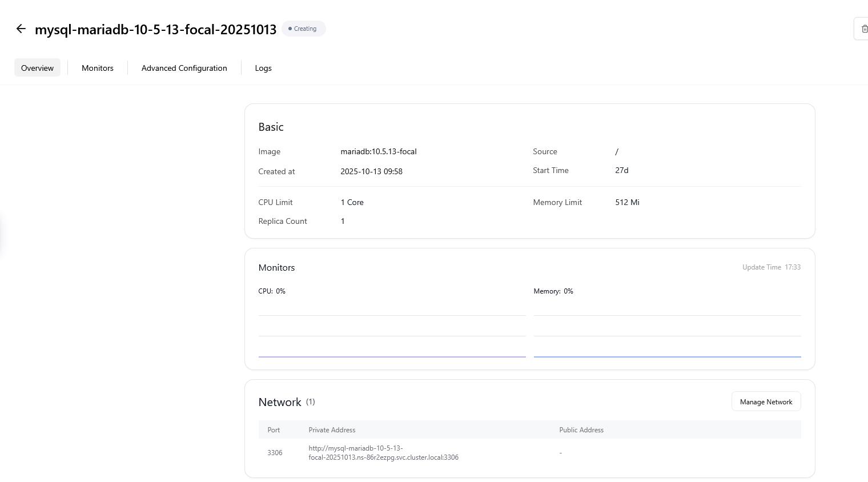Go to Advanced Configuration tab
This screenshot has height=482, width=868.
coord(184,68)
